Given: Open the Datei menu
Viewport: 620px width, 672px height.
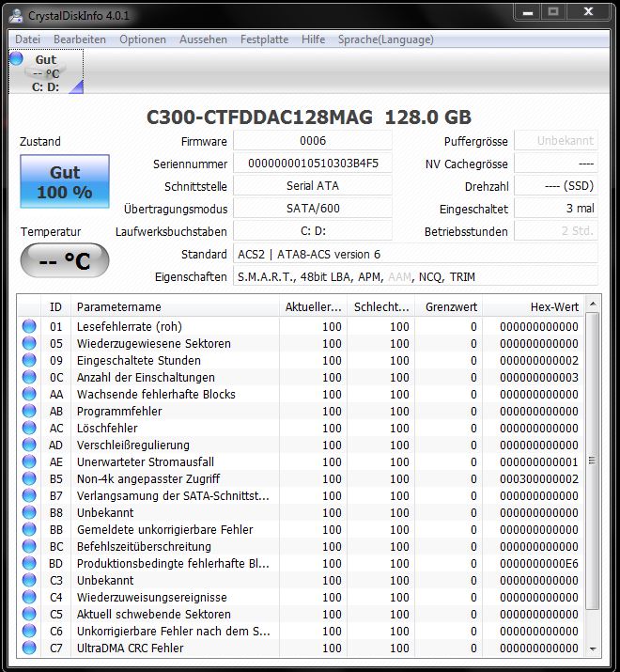Looking at the screenshot, I should coord(27,39).
